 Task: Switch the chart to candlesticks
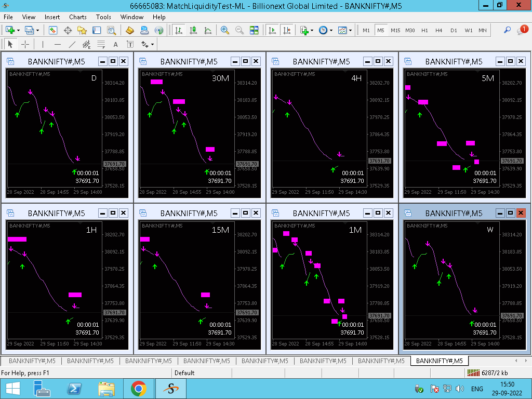[193, 30]
